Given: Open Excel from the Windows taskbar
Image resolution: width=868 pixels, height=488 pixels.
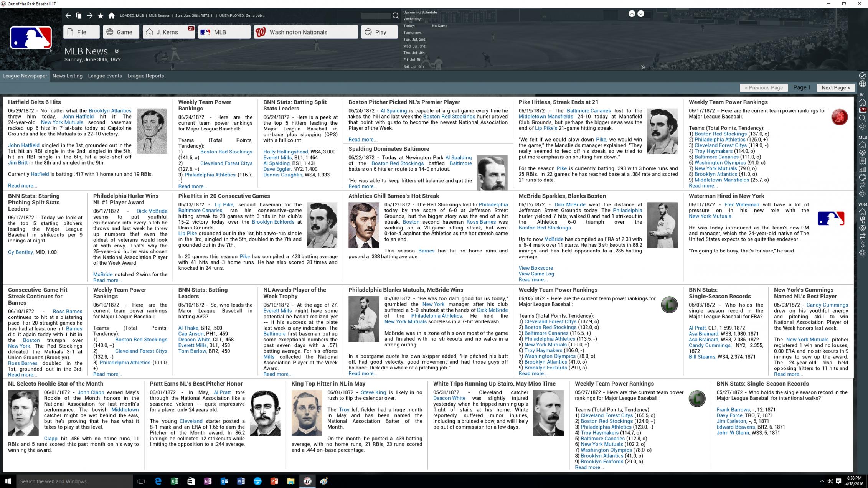Looking at the screenshot, I should click(x=174, y=481).
